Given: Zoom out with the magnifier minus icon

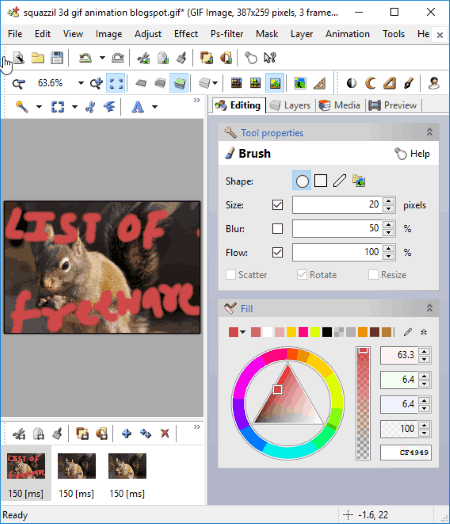Looking at the screenshot, I should click(18, 83).
